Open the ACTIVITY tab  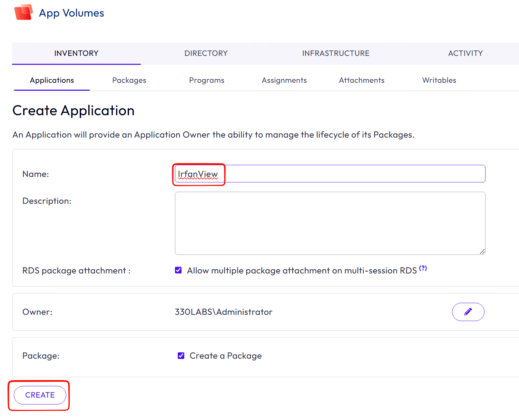tap(466, 53)
